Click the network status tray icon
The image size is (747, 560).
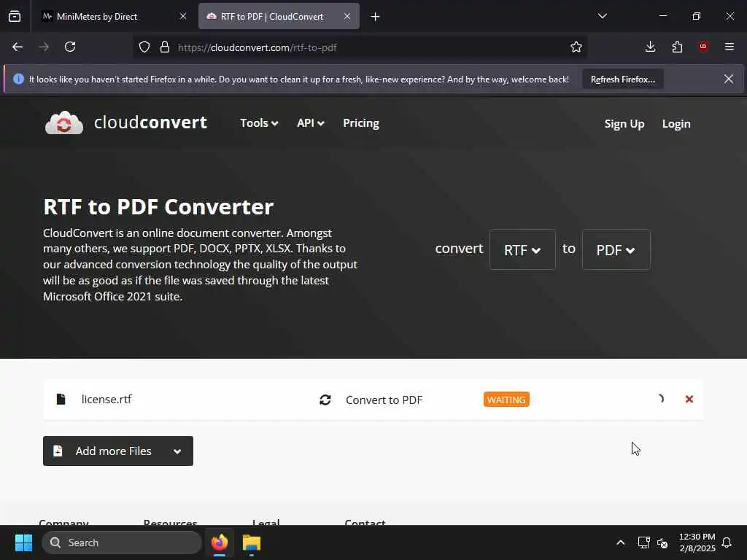tap(643, 542)
